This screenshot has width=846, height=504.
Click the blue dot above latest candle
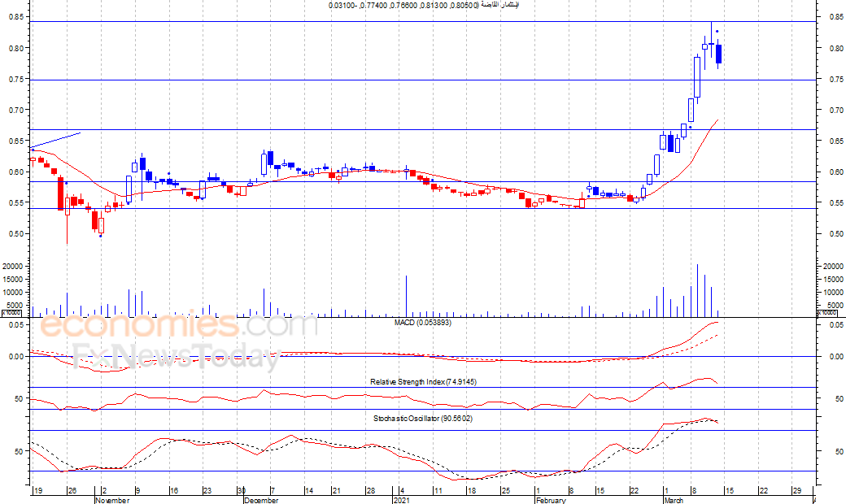717,32
